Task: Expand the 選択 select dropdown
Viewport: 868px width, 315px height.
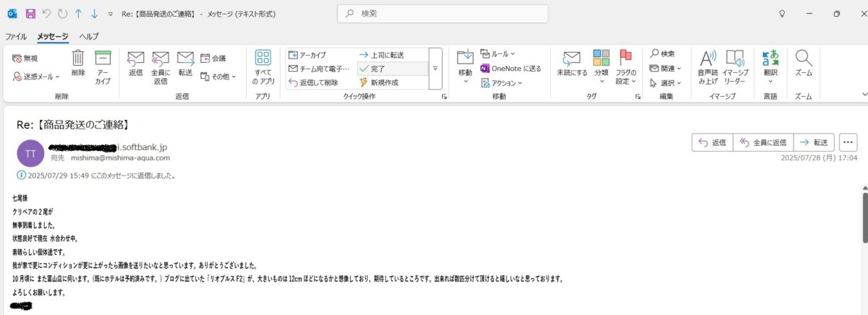Action: 665,82
